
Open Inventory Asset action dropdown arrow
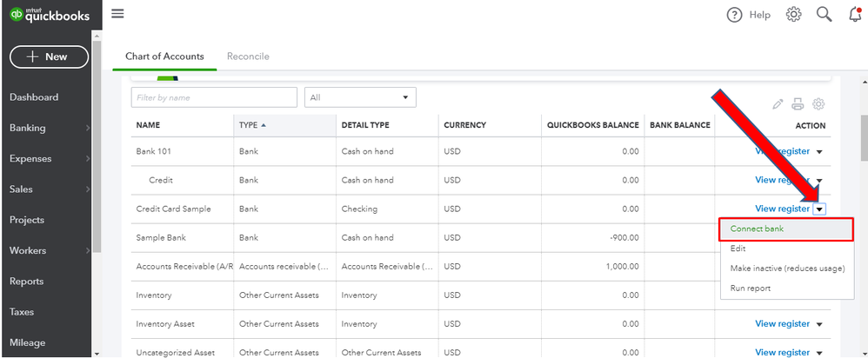820,324
